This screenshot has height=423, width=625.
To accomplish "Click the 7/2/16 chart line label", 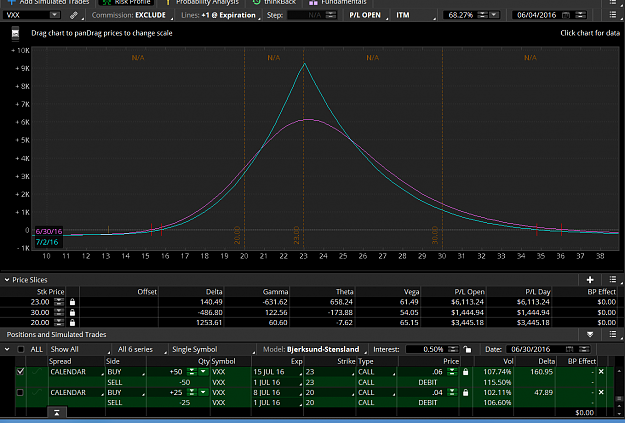I will click(47, 242).
